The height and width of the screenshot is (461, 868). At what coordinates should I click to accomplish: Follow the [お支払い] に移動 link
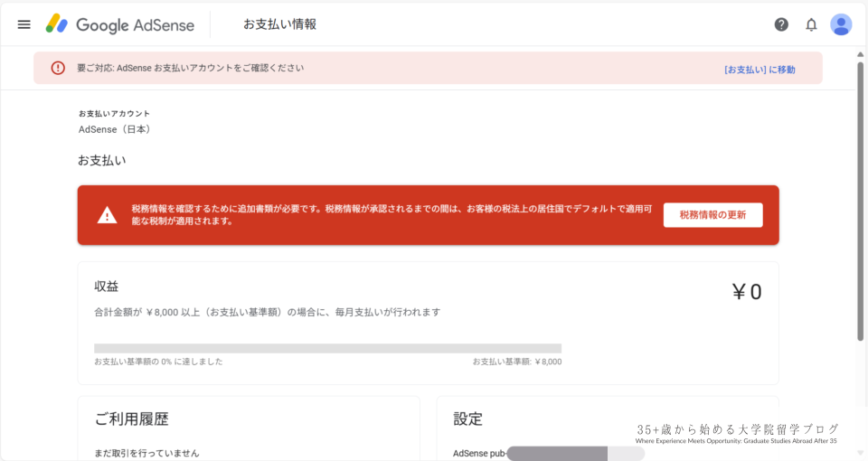(x=759, y=69)
